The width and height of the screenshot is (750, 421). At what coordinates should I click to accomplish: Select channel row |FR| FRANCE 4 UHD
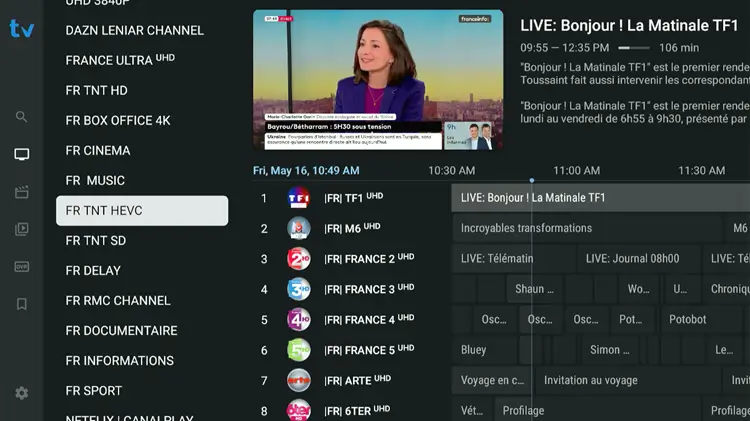tap(351, 320)
